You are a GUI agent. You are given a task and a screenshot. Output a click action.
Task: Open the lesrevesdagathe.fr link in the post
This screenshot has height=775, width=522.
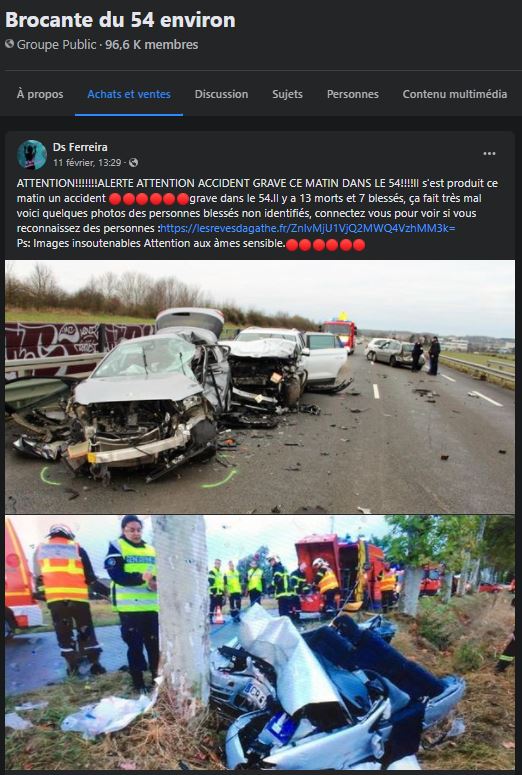click(x=307, y=228)
